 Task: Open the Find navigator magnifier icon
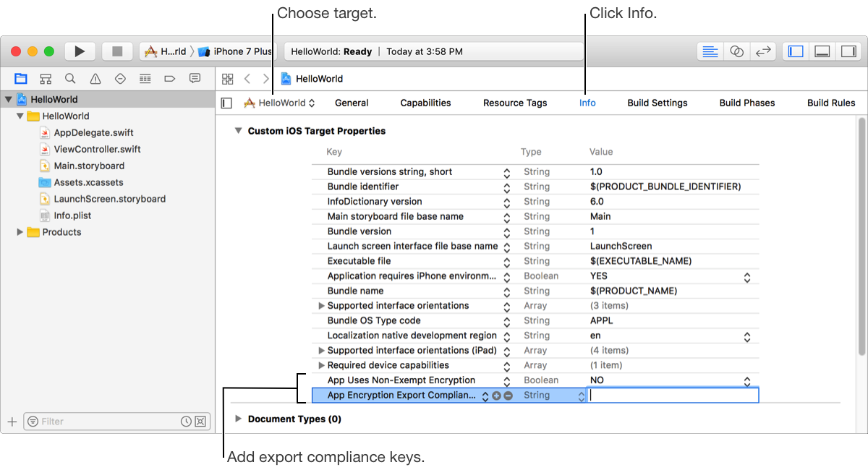pos(70,78)
